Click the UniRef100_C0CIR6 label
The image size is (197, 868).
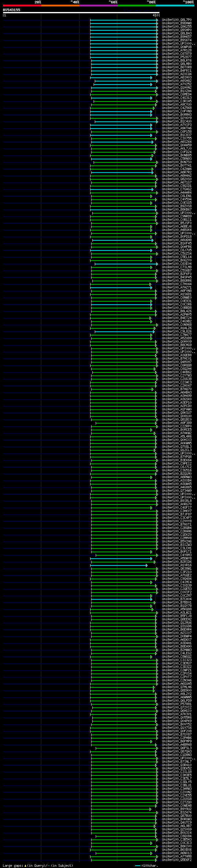[177, 304]
